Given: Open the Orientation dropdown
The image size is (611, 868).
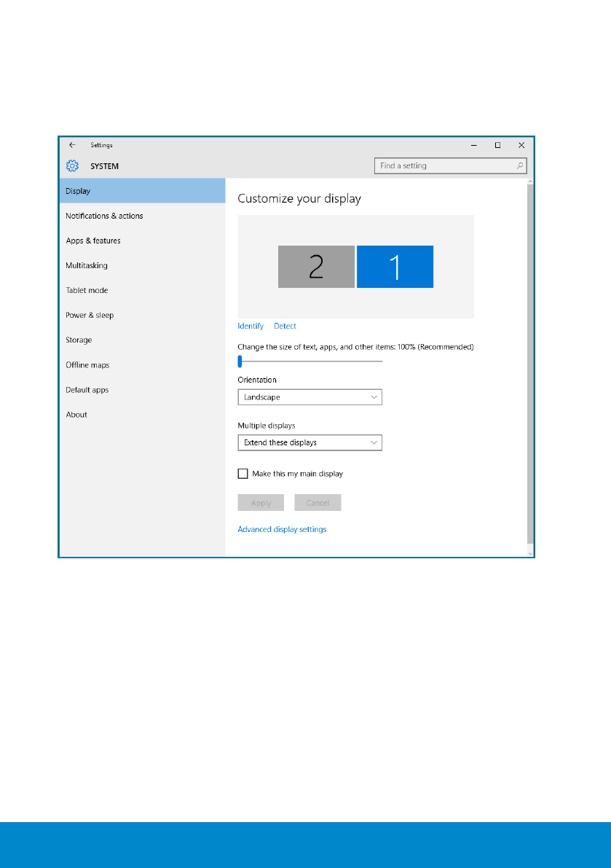Looking at the screenshot, I should pyautogui.click(x=310, y=397).
